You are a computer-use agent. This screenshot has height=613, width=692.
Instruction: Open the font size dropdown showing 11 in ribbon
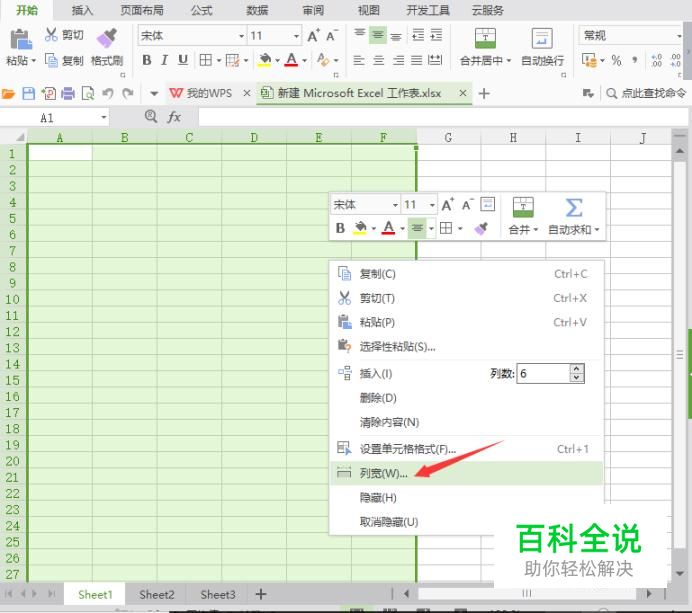coord(297,36)
